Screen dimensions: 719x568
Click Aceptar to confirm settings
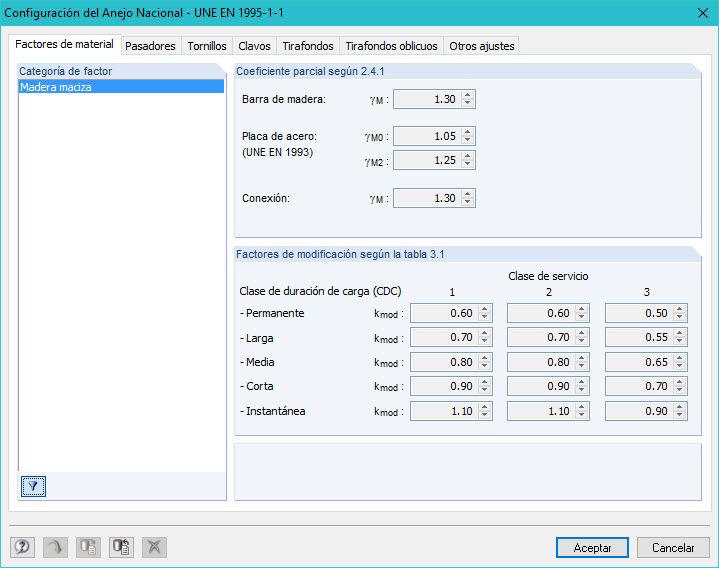[x=592, y=547]
